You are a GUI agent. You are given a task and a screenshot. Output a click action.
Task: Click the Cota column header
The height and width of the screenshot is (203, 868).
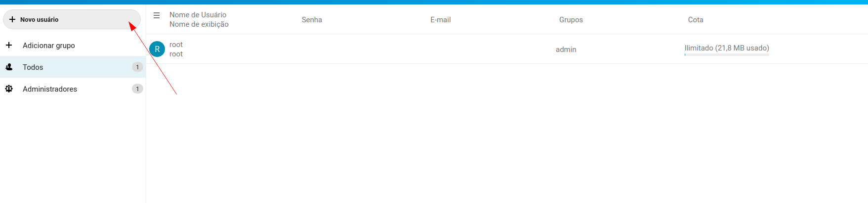coord(696,20)
